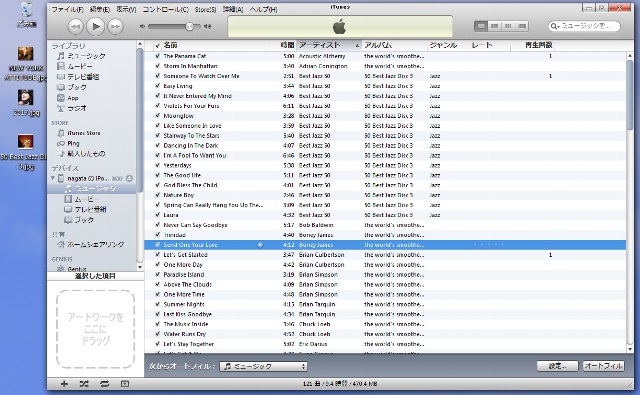640x395 pixels.
Task: Switch to album list view button
Action: pyautogui.click(x=494, y=26)
